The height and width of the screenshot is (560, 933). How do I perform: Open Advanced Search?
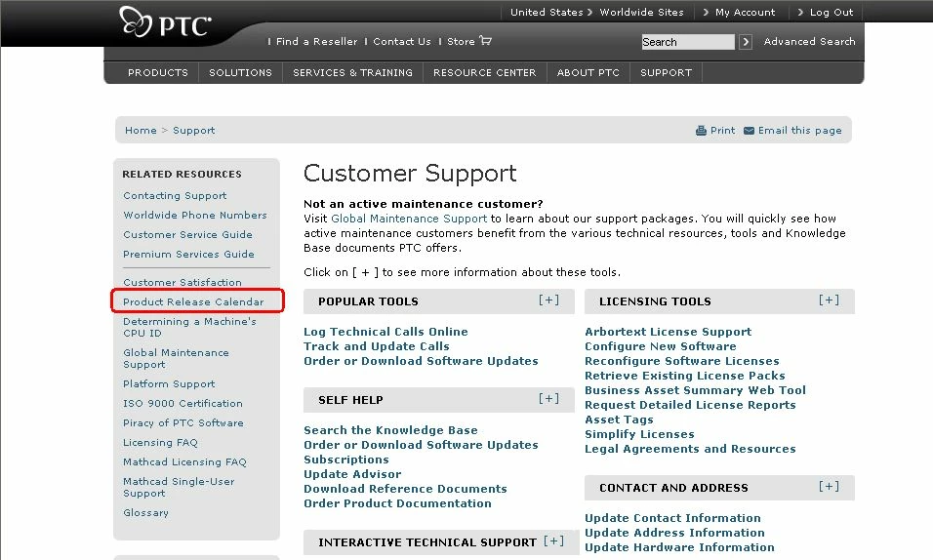click(x=809, y=41)
